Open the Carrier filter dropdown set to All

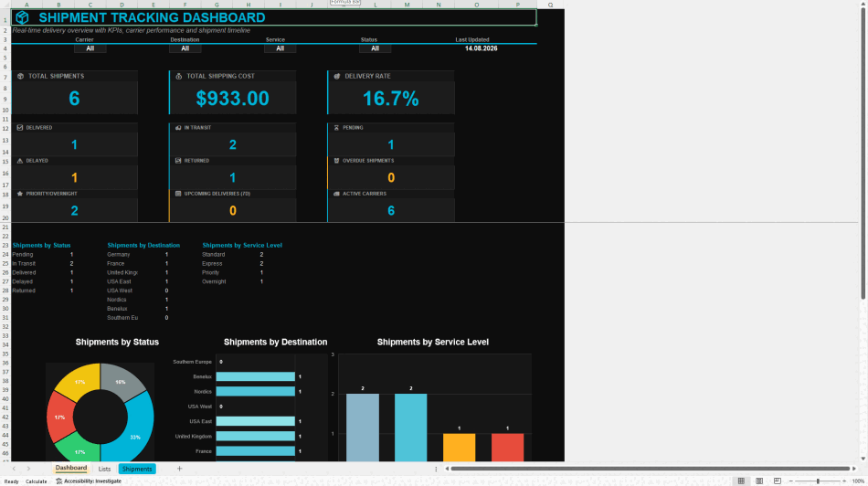pos(90,48)
